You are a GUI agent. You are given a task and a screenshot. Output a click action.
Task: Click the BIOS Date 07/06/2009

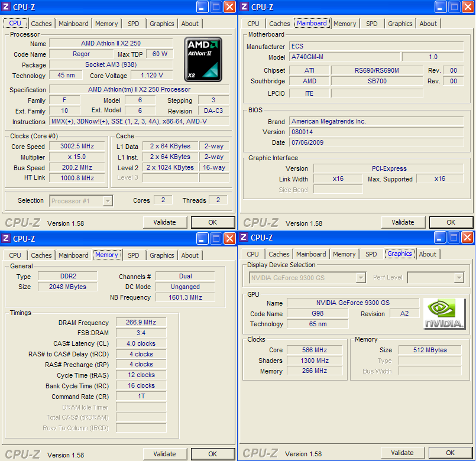pos(377,142)
